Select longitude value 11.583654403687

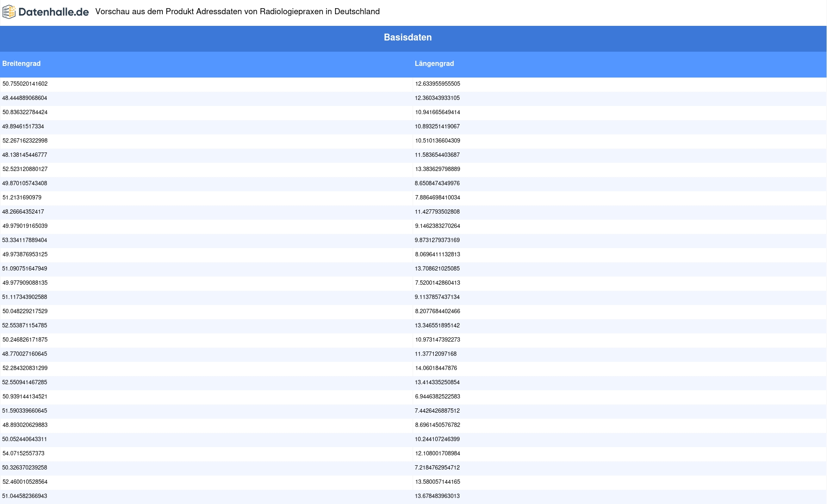click(x=437, y=155)
